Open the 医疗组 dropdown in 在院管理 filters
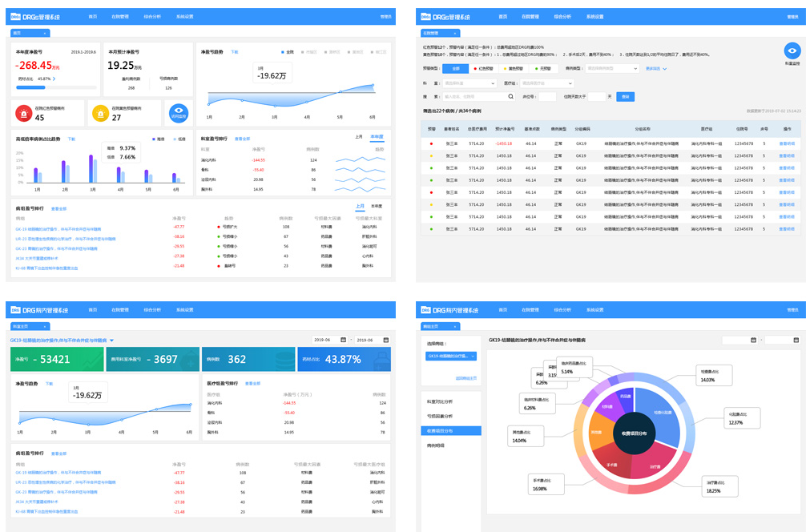Image resolution: width=806 pixels, height=532 pixels. pos(546,83)
